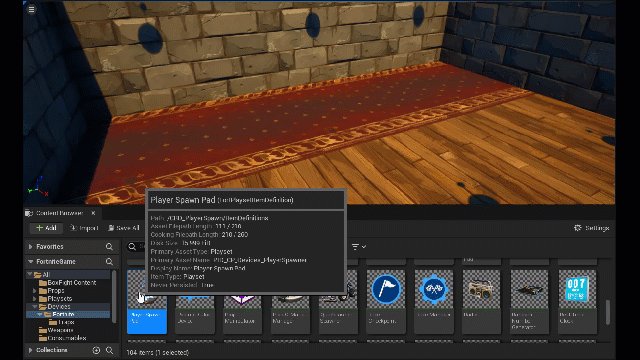The width and height of the screenshot is (640, 360).
Task: Select the Radio boombox device thumbnail
Action: pos(481,289)
